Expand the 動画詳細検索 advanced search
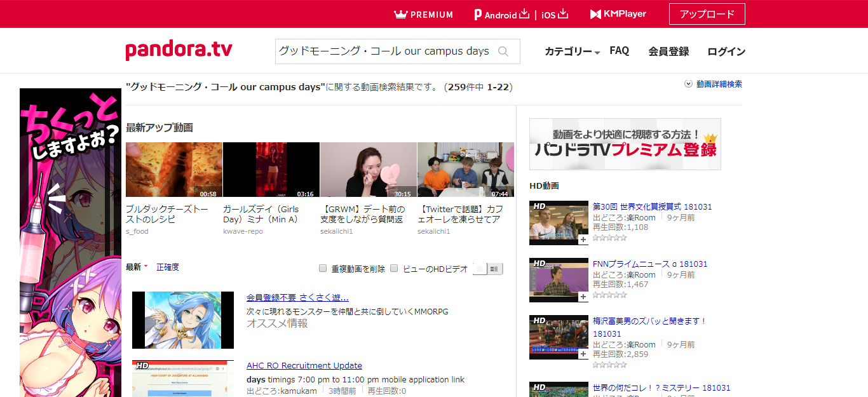This screenshot has height=397, width=868. point(719,84)
